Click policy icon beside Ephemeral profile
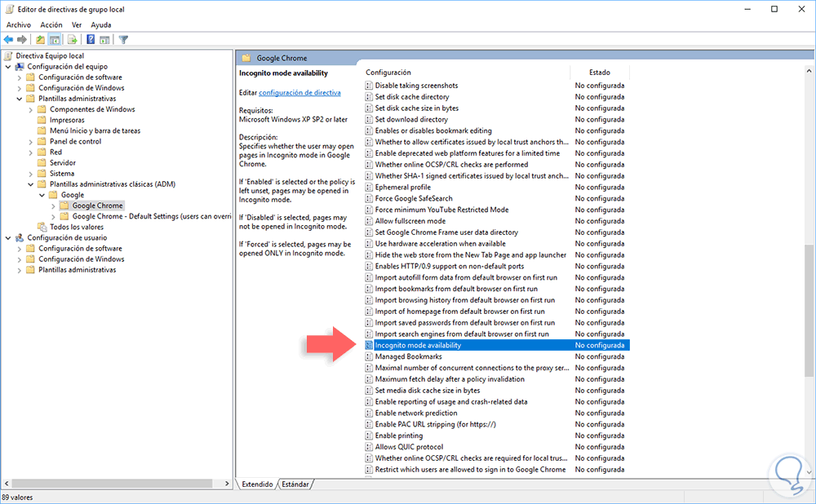 tap(369, 188)
